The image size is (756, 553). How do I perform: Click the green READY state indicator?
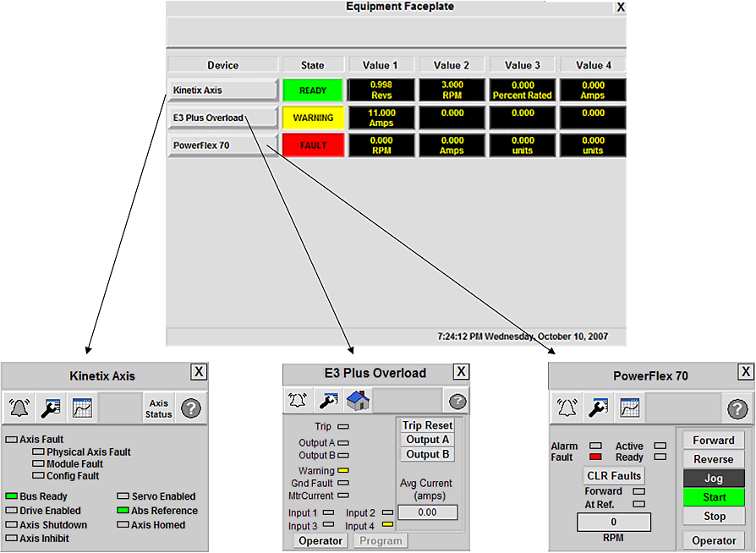point(313,90)
